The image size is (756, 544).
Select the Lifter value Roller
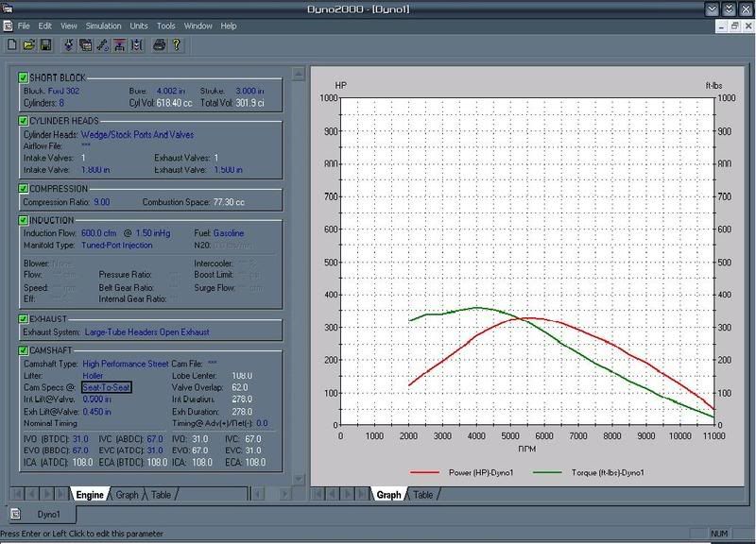point(93,376)
